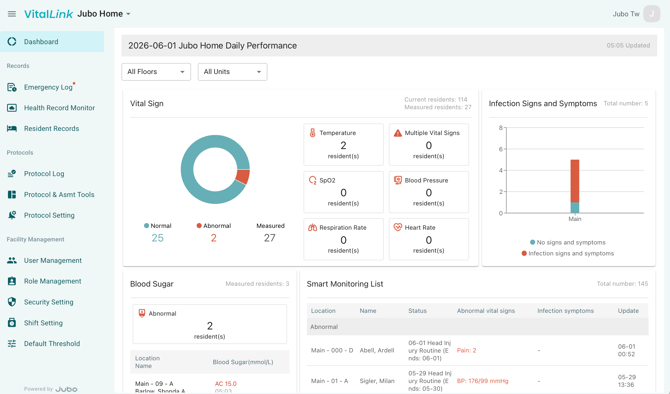This screenshot has height=394, width=670.
Task: Click the Status column header
Action: coord(417,311)
